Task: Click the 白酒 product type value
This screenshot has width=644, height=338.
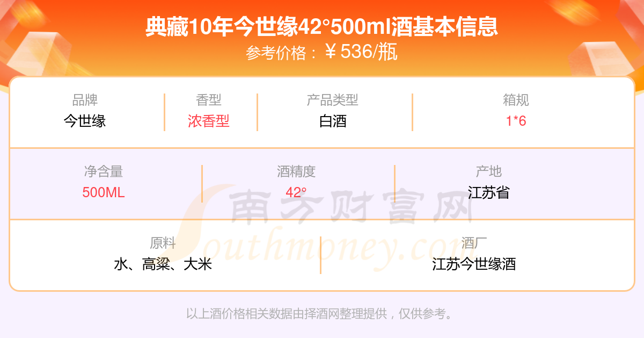Action: [x=333, y=121]
